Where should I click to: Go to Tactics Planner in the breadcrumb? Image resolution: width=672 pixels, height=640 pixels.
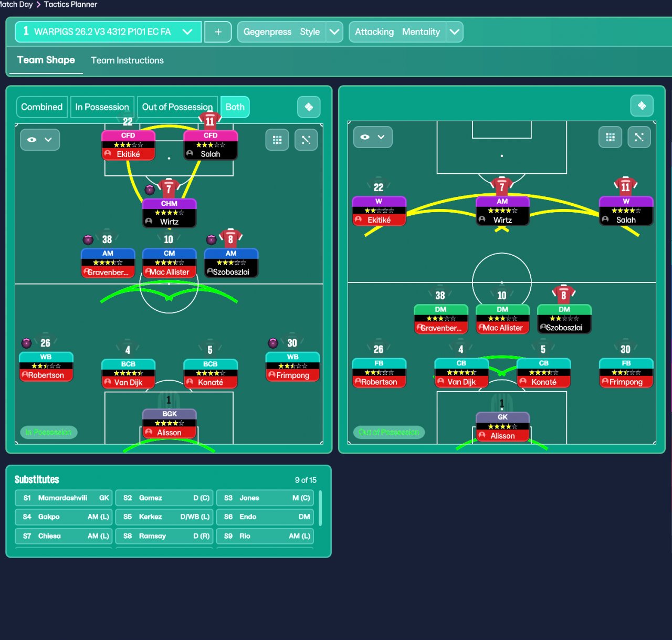pos(70,4)
